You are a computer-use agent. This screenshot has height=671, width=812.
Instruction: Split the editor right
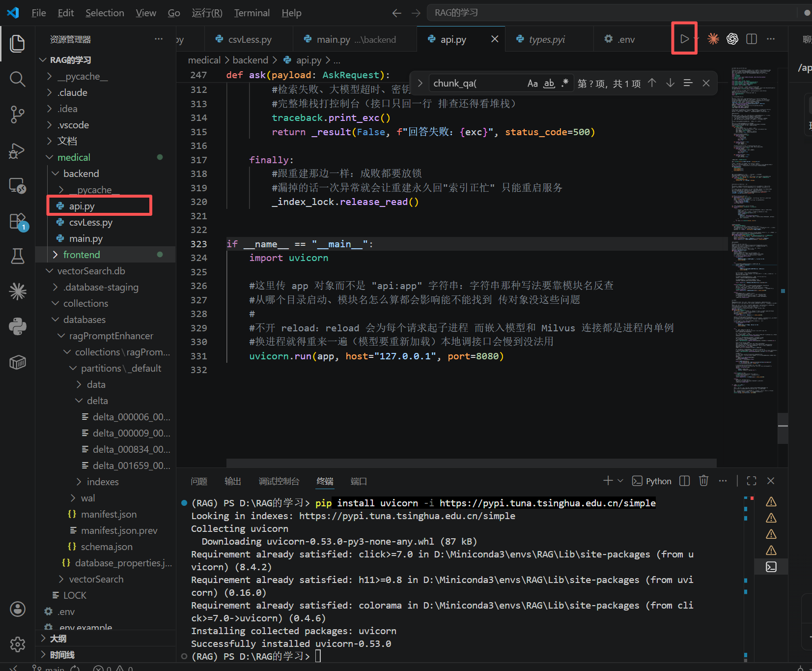pyautogui.click(x=752, y=39)
